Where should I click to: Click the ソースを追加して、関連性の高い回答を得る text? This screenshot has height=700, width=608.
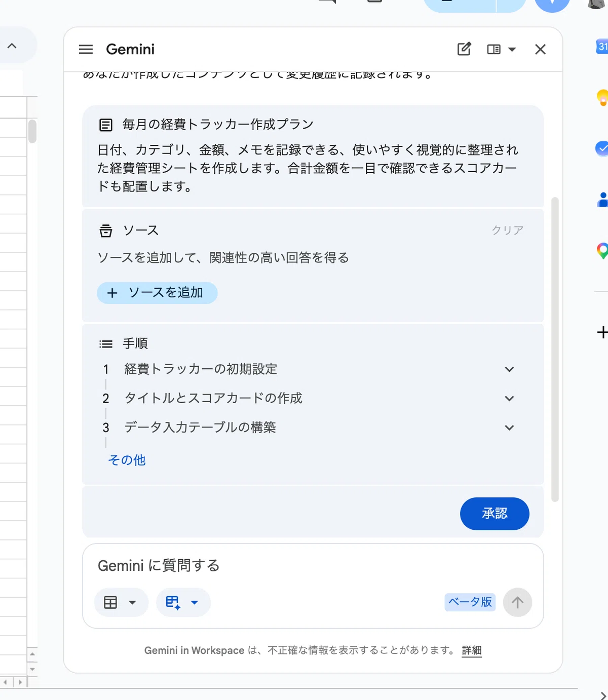[x=223, y=257]
